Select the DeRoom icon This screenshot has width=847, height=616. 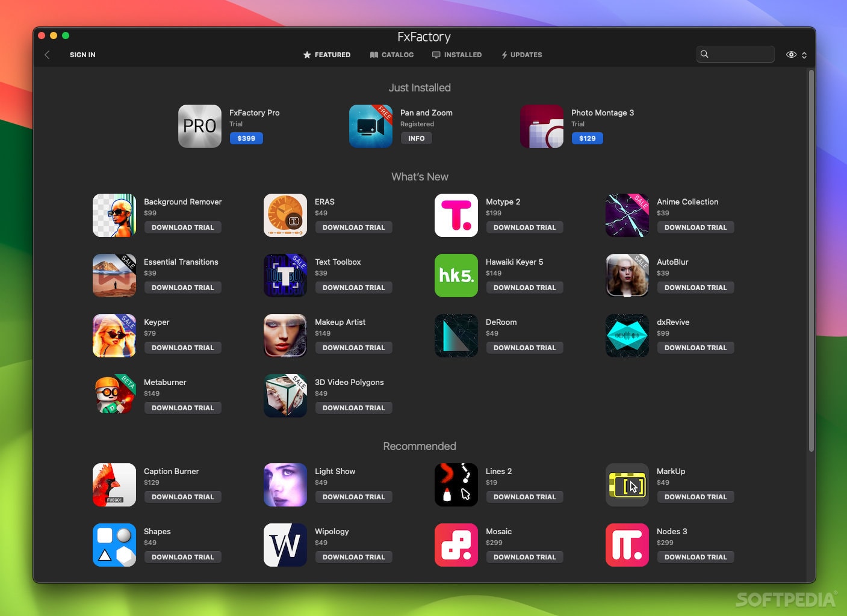pos(456,336)
